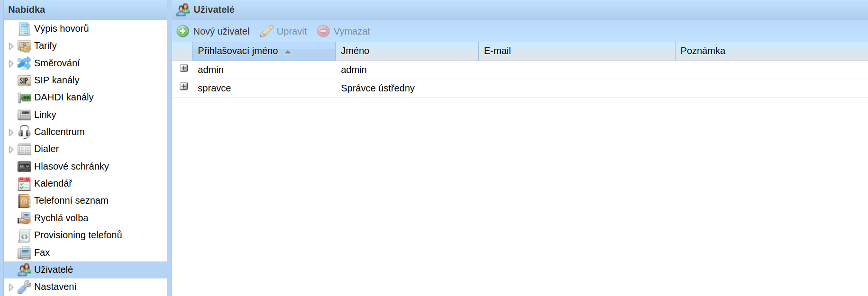The image size is (868, 296).
Task: Click the Callcentrum headset icon
Action: 24,132
